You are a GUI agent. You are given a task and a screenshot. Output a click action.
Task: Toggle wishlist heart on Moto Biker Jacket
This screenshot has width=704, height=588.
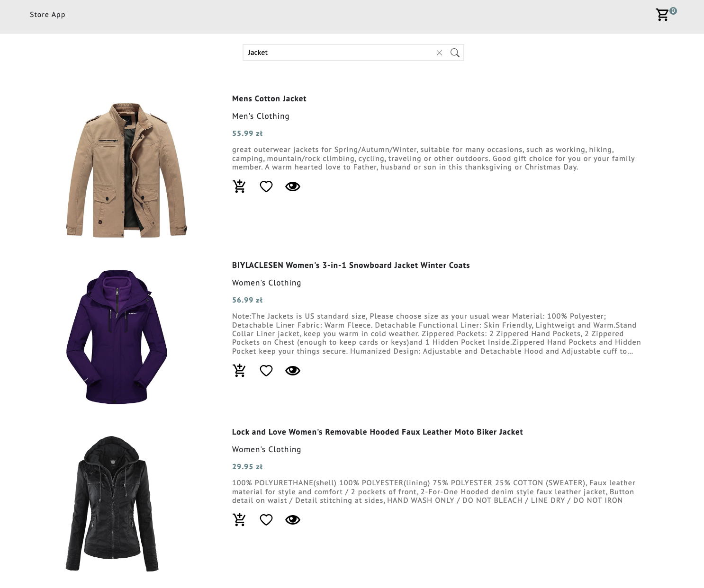266,519
